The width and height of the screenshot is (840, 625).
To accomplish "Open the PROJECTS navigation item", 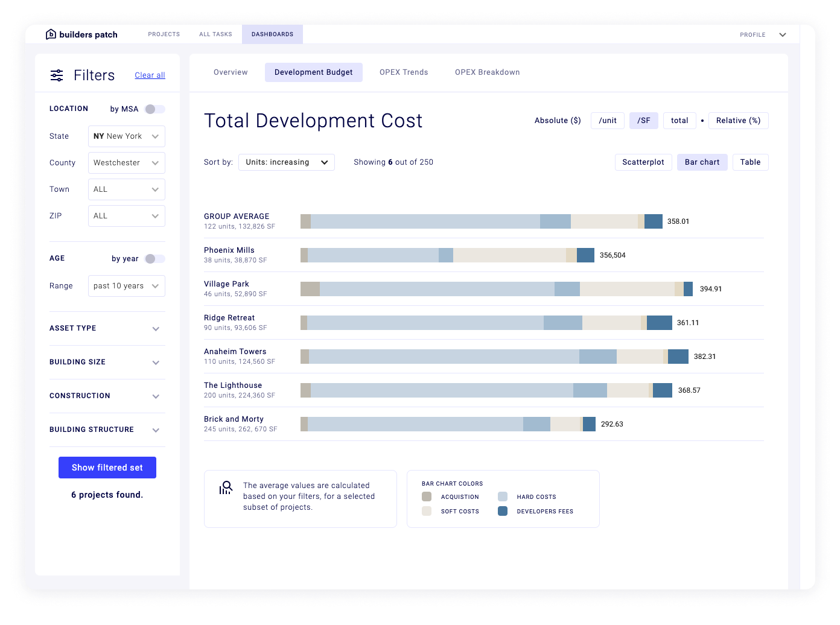I will [164, 34].
